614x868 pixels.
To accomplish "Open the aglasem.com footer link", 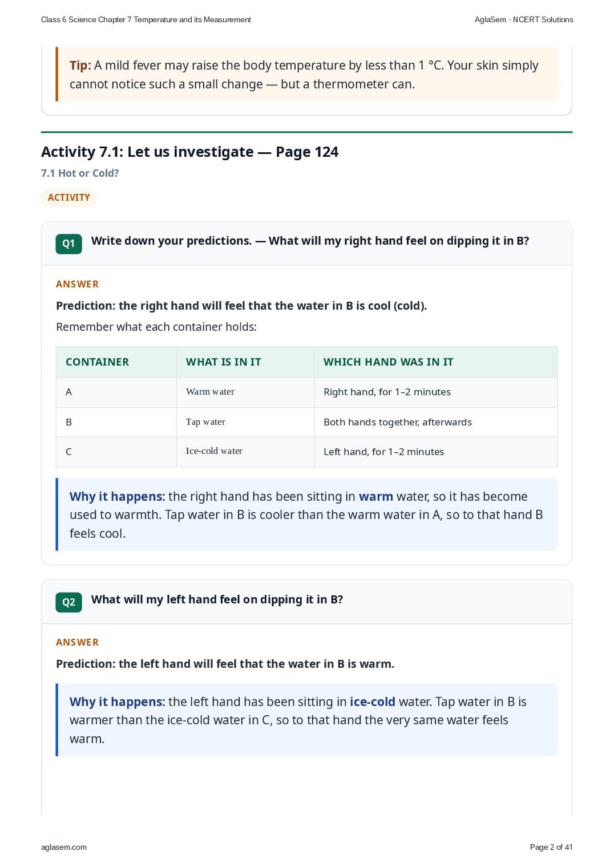I will (x=64, y=847).
